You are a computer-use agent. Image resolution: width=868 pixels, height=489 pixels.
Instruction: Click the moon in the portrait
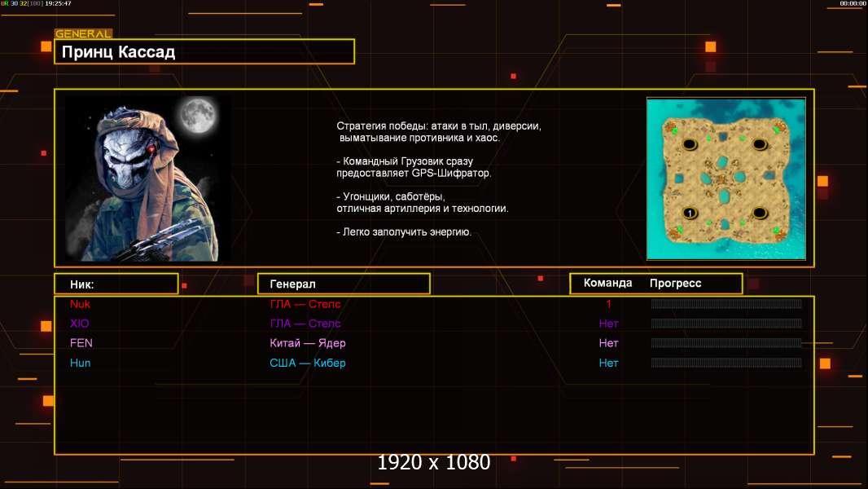point(198,115)
